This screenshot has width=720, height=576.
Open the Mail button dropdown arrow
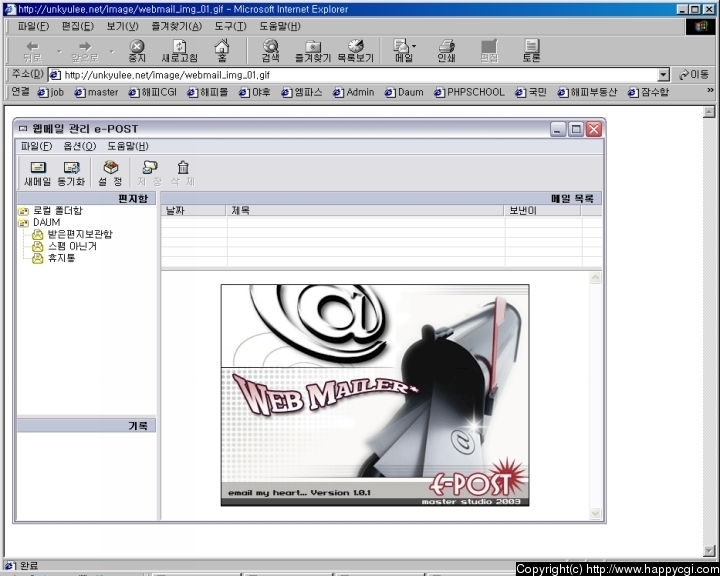[414, 46]
